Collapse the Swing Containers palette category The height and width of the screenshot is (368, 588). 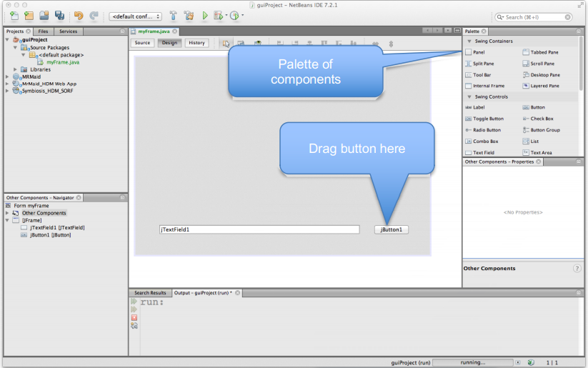[469, 41]
